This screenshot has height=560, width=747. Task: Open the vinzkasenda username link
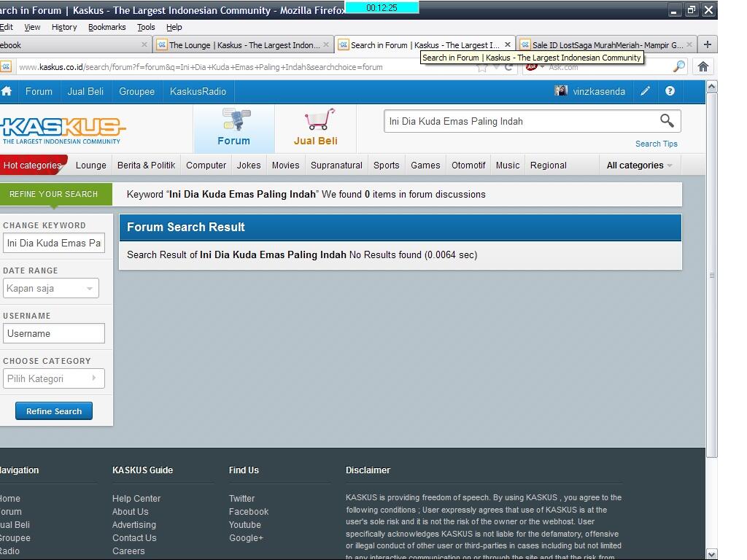pyautogui.click(x=599, y=91)
